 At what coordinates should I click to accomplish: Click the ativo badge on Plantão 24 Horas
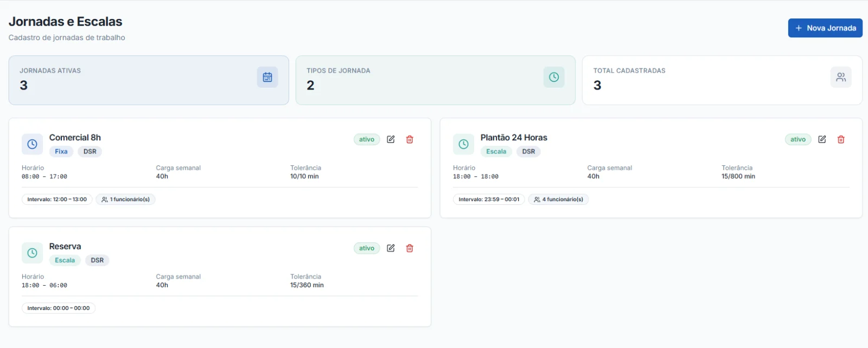798,139
